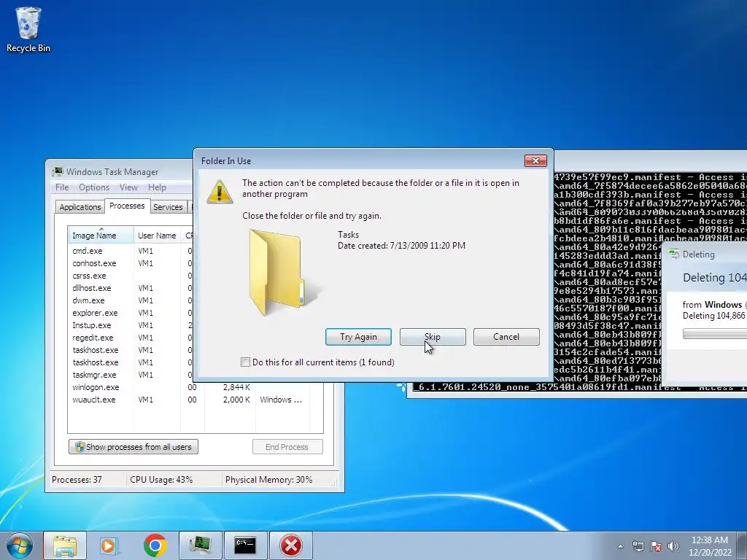
Task: Select Instup.exe process row
Action: click(131, 325)
